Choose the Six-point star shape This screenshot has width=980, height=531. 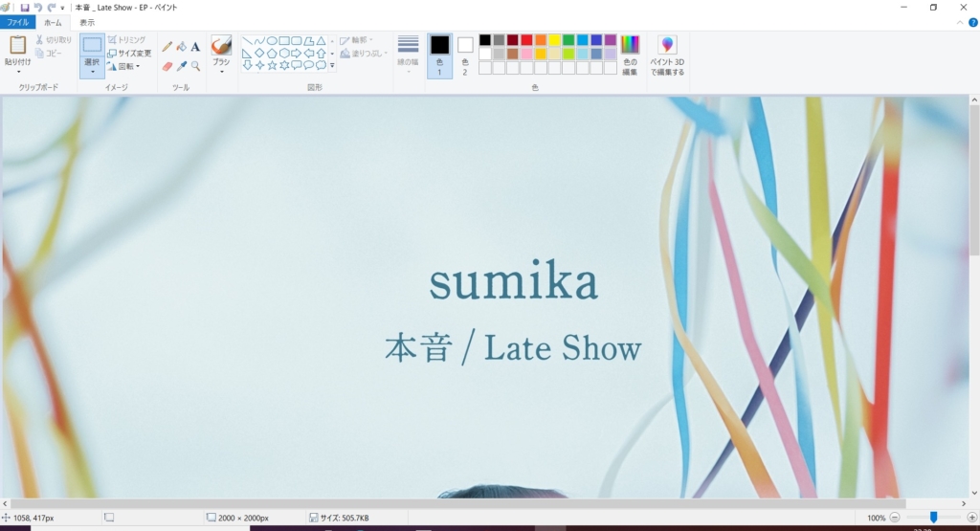point(283,65)
